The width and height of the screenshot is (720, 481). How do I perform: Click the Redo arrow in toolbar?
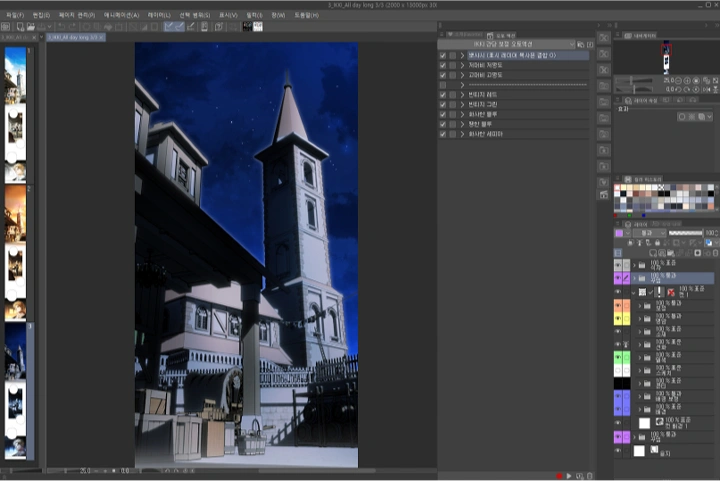[x=72, y=27]
